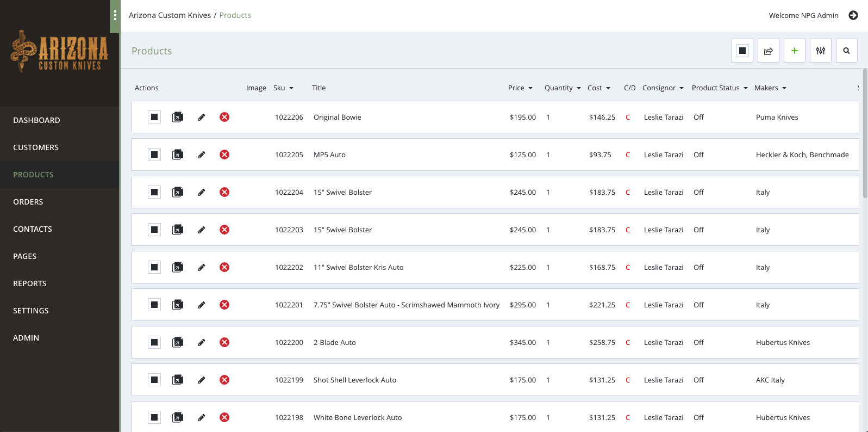
Task: Delete the MP5 Auto product
Action: [x=224, y=155]
